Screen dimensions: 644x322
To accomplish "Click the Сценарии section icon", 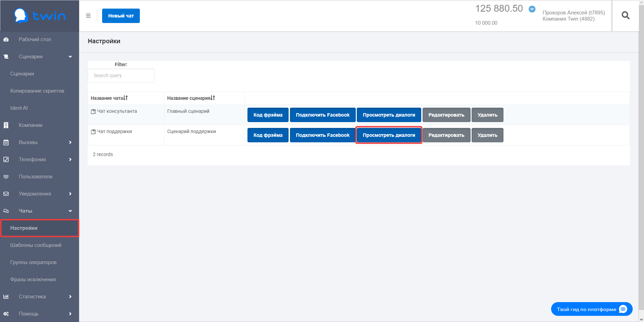I will (x=6, y=57).
